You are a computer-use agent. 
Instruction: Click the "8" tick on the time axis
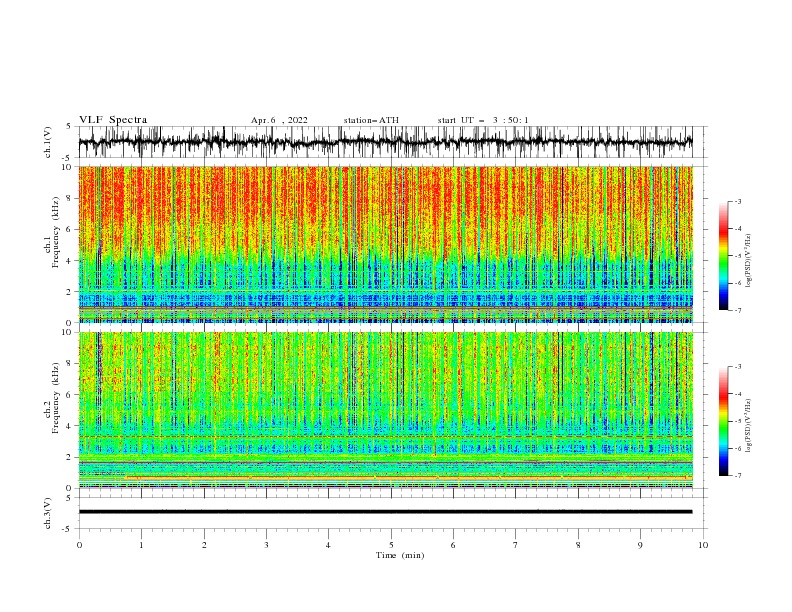coord(578,545)
